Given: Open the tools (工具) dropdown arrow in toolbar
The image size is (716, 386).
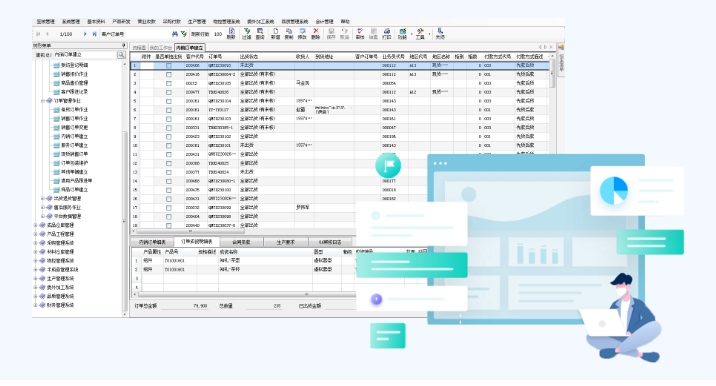Looking at the screenshot, I should [x=429, y=34].
